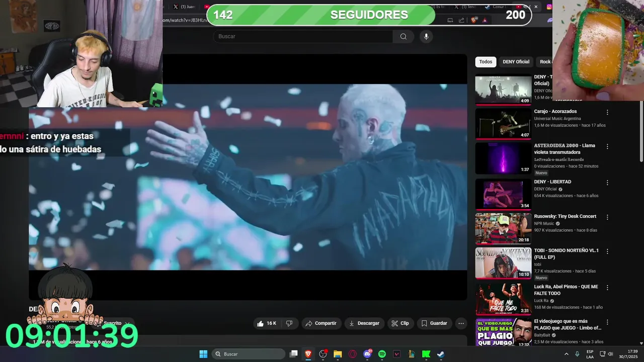Open Steam from the taskbar
The width and height of the screenshot is (644, 362).
441,354
